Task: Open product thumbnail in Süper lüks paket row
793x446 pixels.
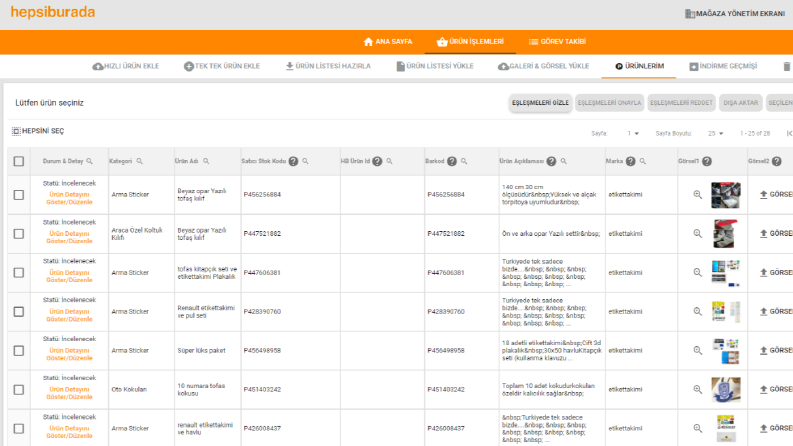Action: coord(726,351)
